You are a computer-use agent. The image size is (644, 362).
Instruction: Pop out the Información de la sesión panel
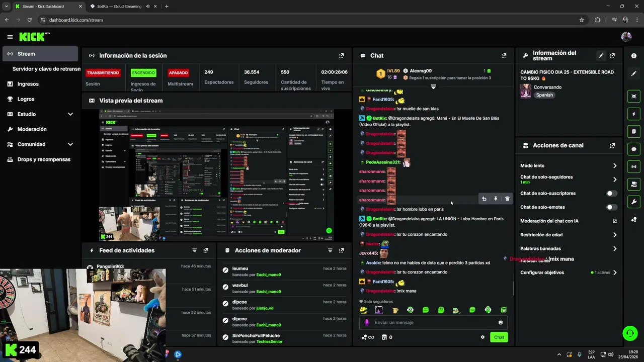point(342,56)
